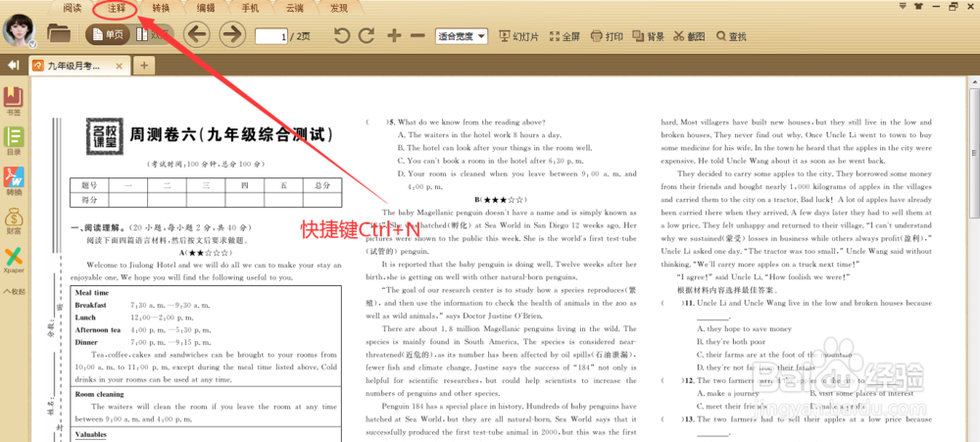This screenshot has width=980, height=442.
Task: Click the 截图 screenshot tool
Action: click(x=689, y=36)
